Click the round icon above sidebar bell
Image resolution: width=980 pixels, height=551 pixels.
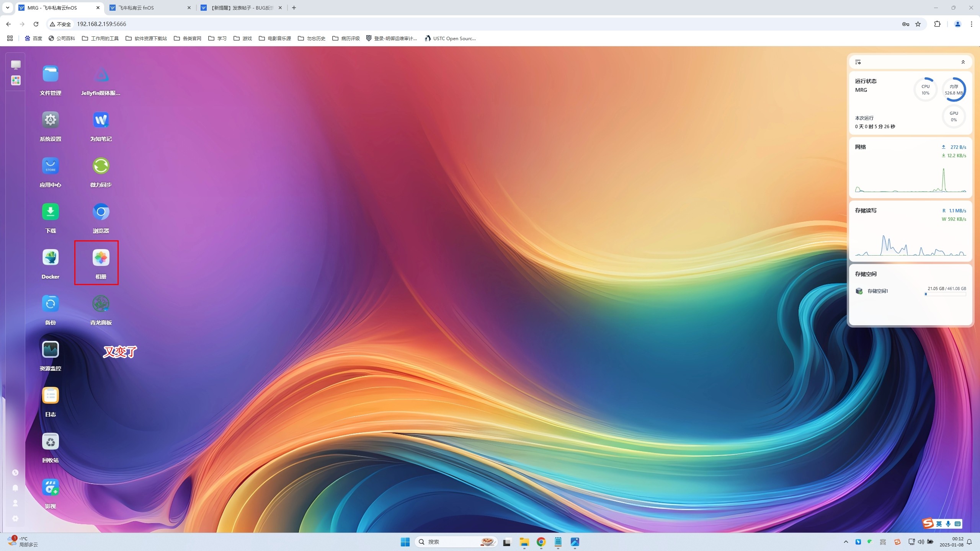[15, 473]
